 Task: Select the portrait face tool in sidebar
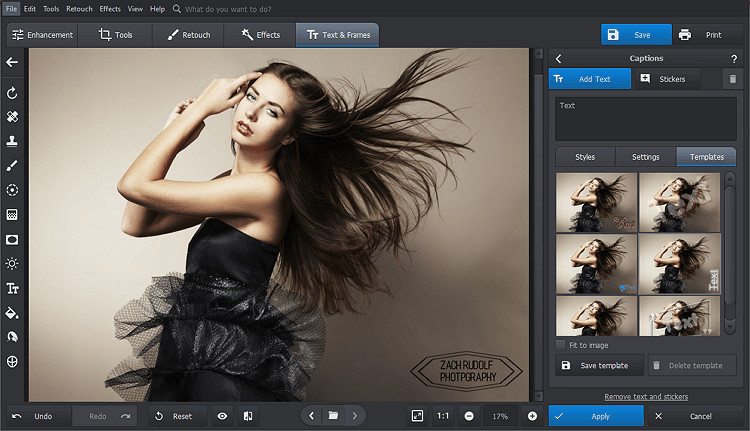point(12,337)
